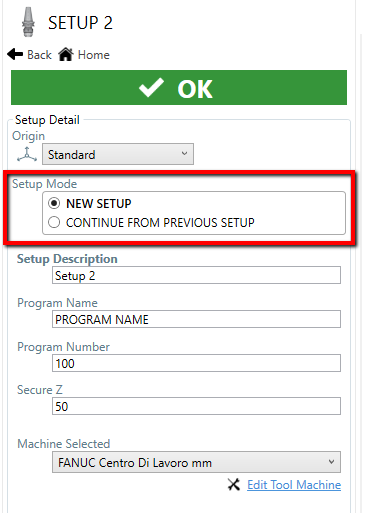Go to the Home label

94,55
